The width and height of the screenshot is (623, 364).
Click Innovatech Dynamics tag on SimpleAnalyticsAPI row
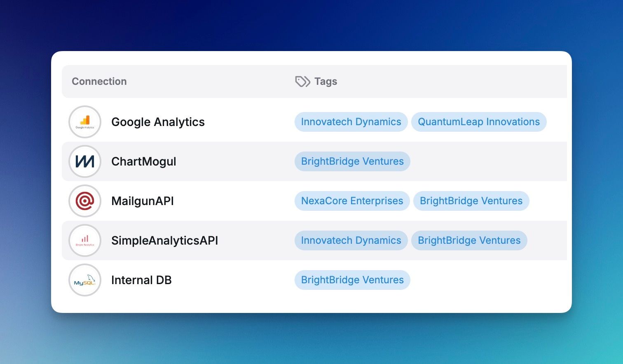351,240
